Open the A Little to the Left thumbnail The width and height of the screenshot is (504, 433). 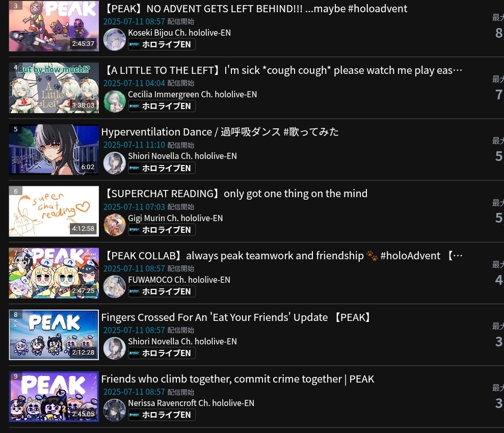pos(54,88)
